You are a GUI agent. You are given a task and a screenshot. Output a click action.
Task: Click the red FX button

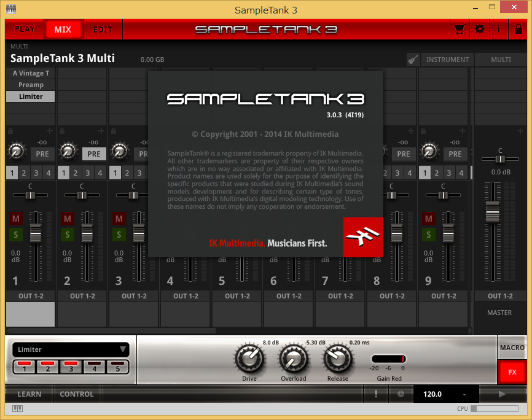512,372
